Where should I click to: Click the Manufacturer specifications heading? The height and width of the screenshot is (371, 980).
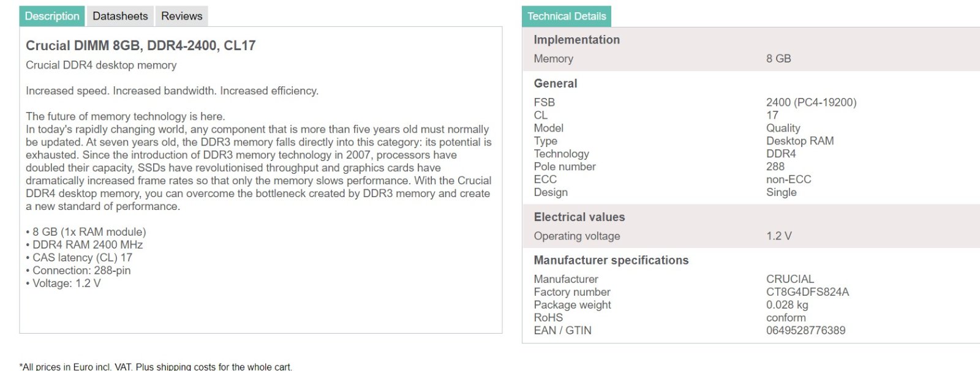pyautogui.click(x=611, y=260)
